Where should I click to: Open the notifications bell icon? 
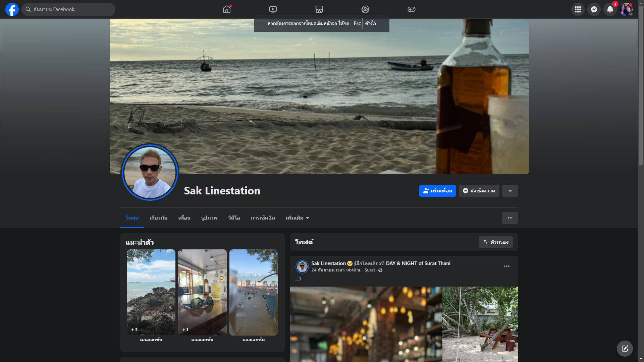(610, 9)
